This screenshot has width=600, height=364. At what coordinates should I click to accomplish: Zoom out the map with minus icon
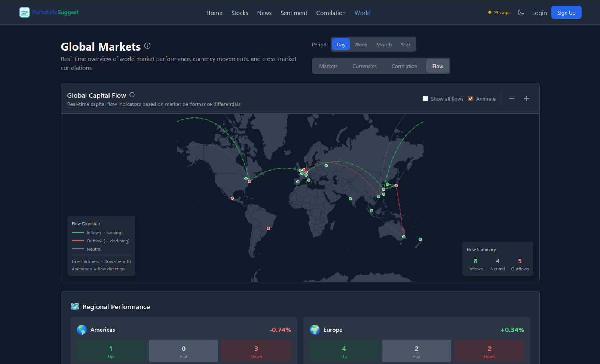point(512,98)
